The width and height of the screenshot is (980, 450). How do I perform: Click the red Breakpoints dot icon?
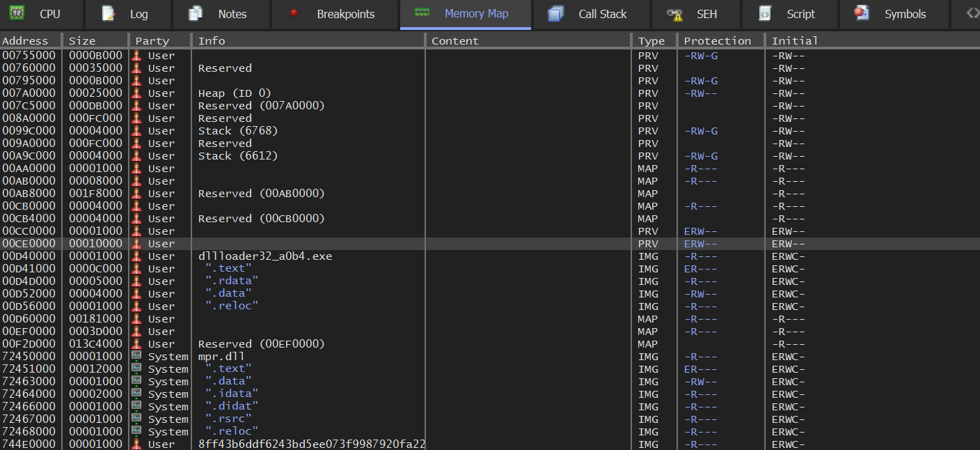294,13
